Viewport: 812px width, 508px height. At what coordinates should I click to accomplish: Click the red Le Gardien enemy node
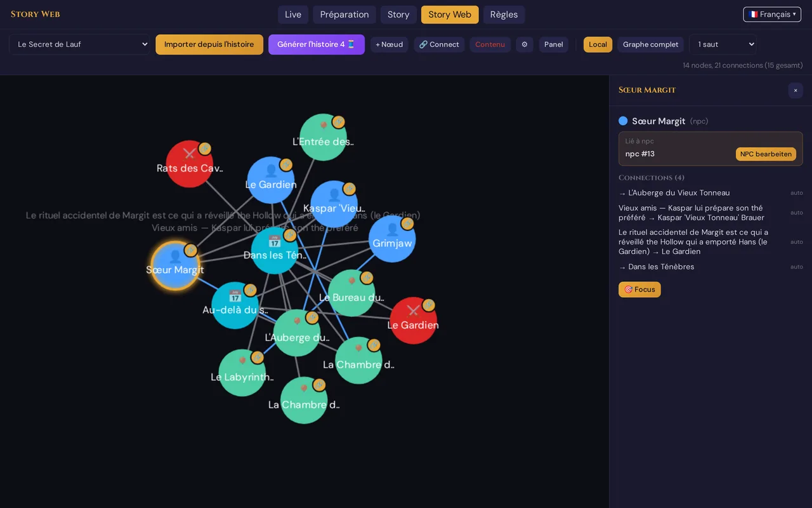tap(413, 321)
